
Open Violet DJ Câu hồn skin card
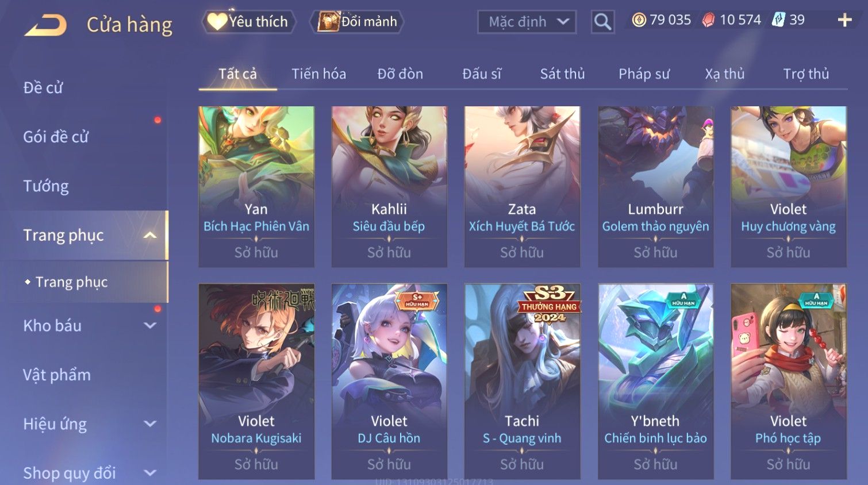[x=389, y=381]
